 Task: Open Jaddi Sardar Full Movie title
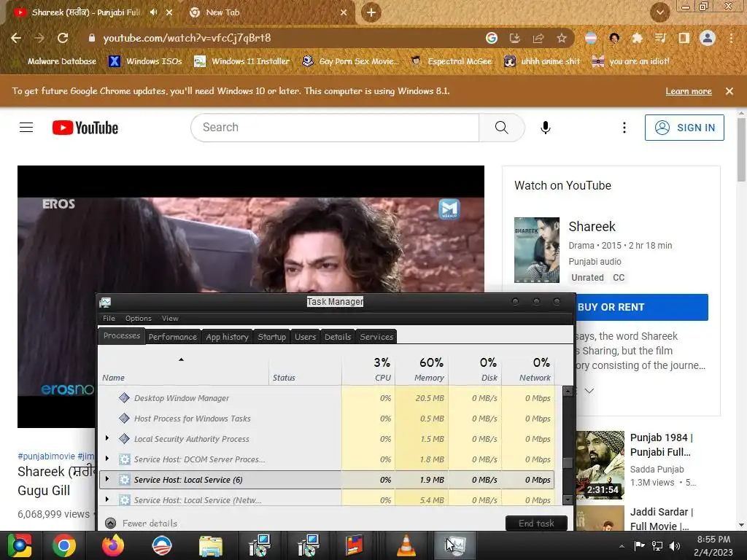point(661,519)
